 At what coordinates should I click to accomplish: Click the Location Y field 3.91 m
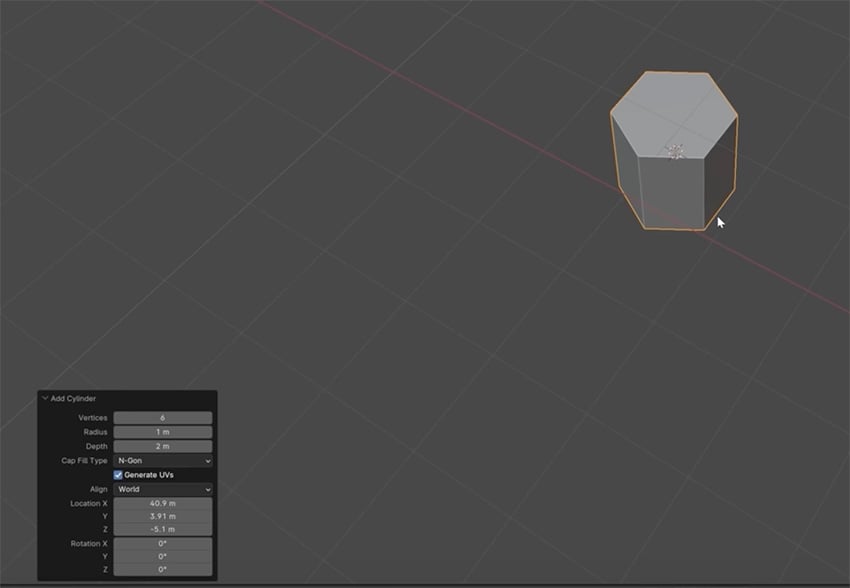(163, 516)
